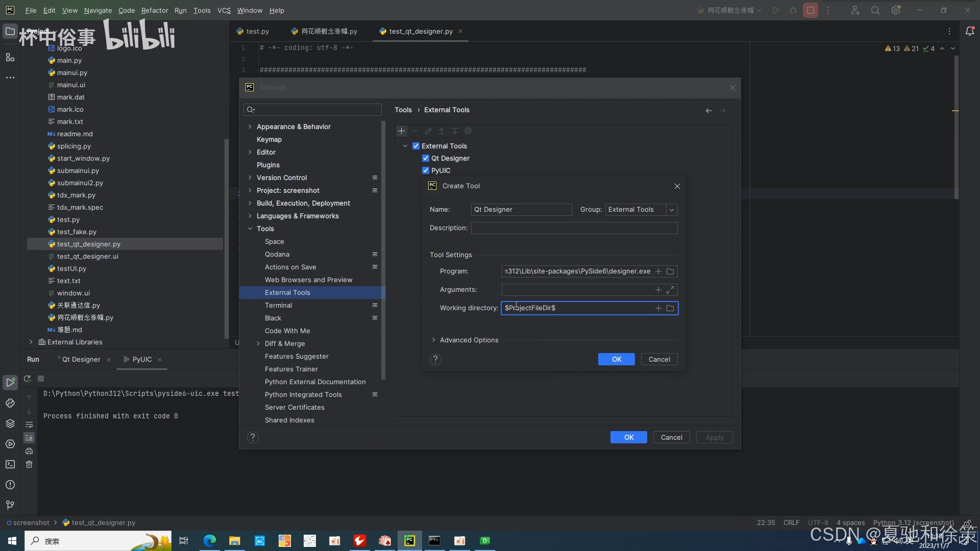Expand Appearance & Behavior settings node

click(x=250, y=127)
